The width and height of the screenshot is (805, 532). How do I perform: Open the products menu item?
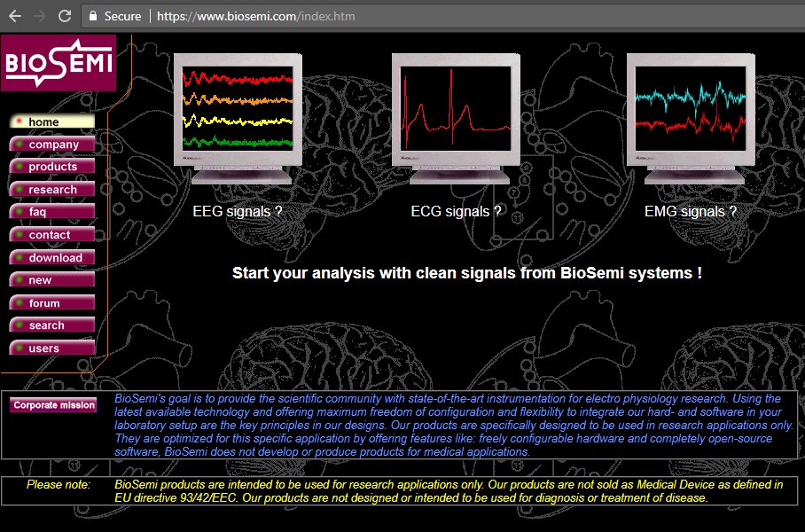tap(51, 167)
